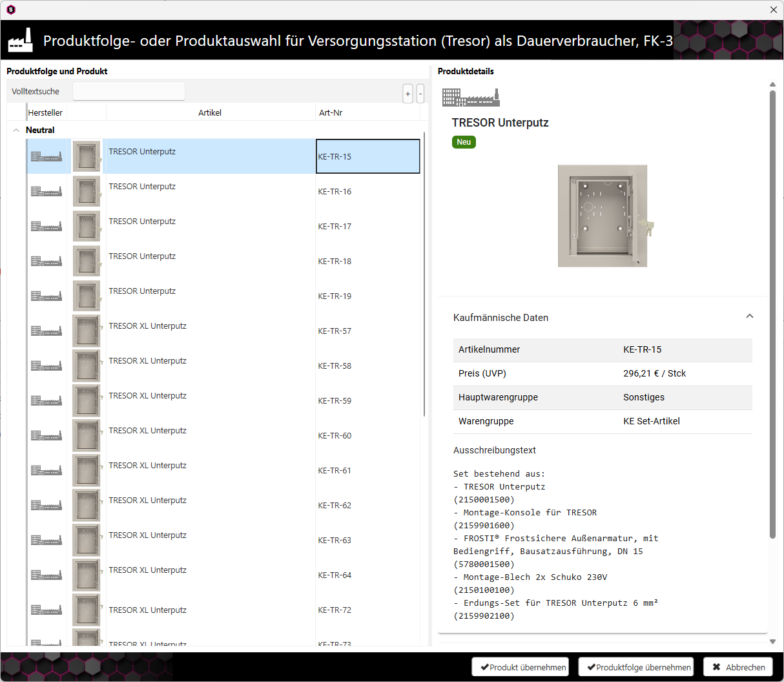Image resolution: width=784 pixels, height=682 pixels.
Task: Select the article number cell KE-TR-64
Action: pos(368,575)
